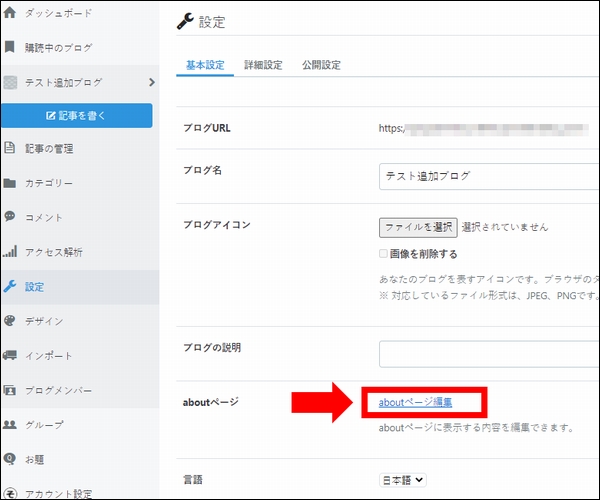This screenshot has height=500, width=600.
Task: Click the home icon beside ダッシュボード
Action: (10, 13)
